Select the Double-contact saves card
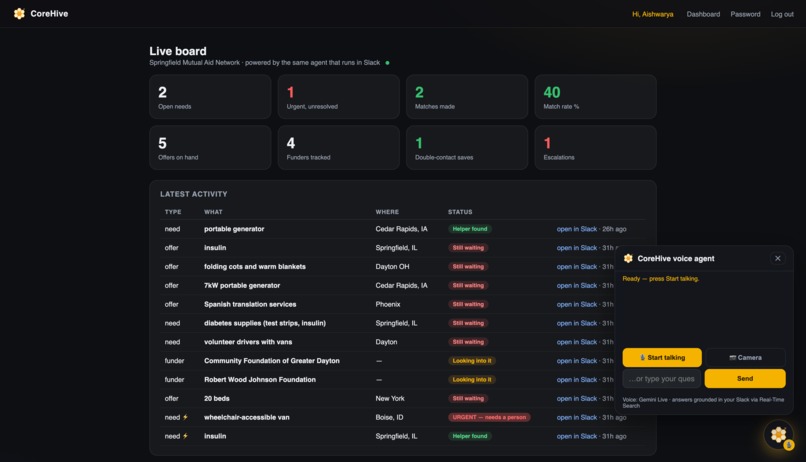The width and height of the screenshot is (806, 462). 467,147
